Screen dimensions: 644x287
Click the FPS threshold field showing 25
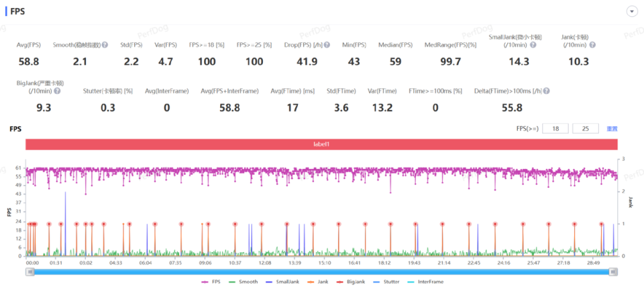pyautogui.click(x=585, y=129)
